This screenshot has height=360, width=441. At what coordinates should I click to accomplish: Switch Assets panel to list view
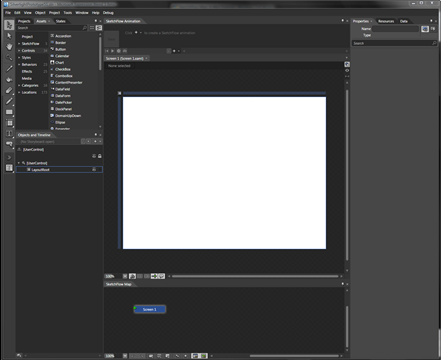pyautogui.click(x=99, y=28)
